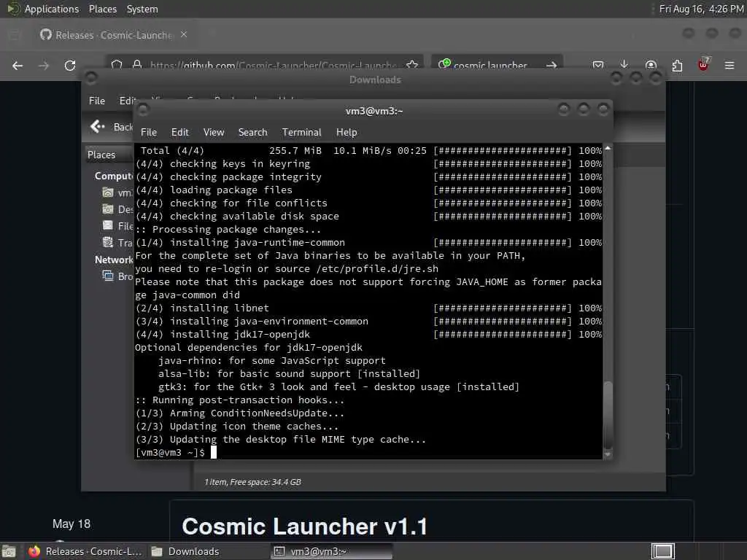The width and height of the screenshot is (747, 560).
Task: Click the clock Fri Aug 16
Action: click(x=701, y=9)
